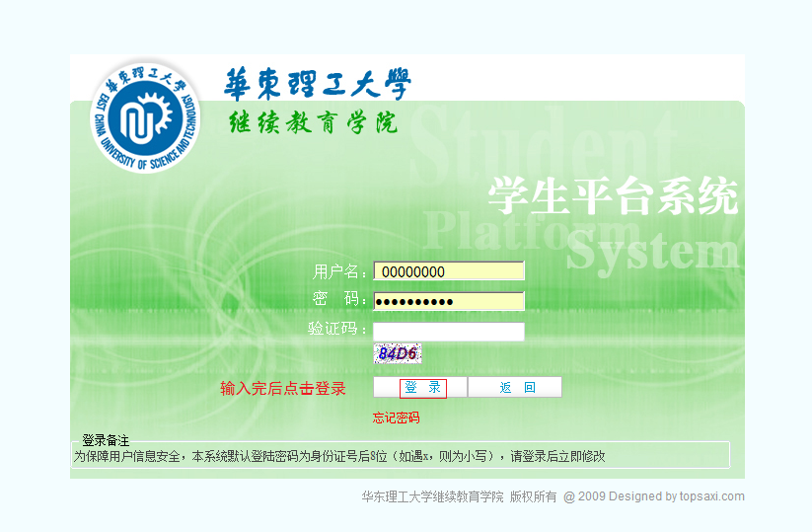Image resolution: width=812 pixels, height=532 pixels.
Task: Click the 華東理工大學 calligraphy title
Action: (x=318, y=83)
